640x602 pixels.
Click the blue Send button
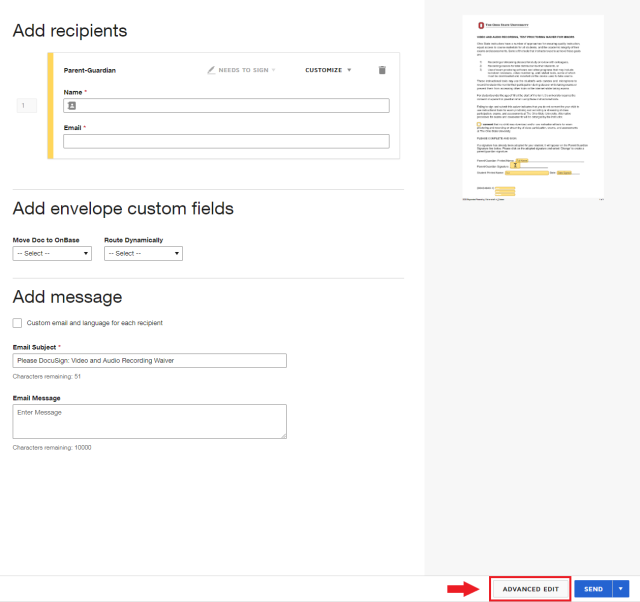(x=593, y=589)
